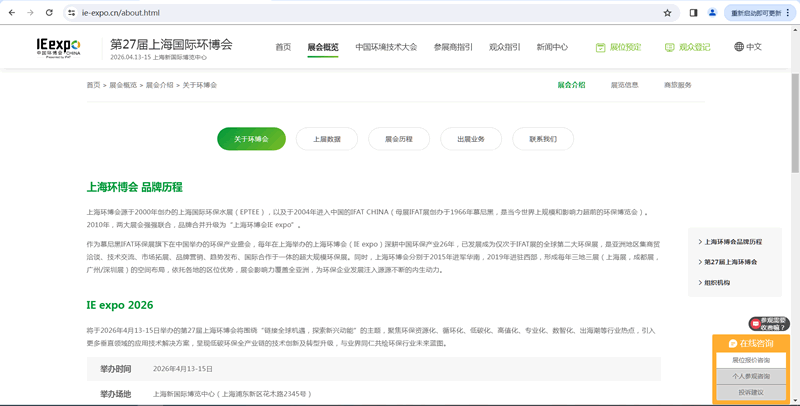800x406 pixels.
Task: Select the 展位报价咨询 consultation option
Action: [x=751, y=360]
